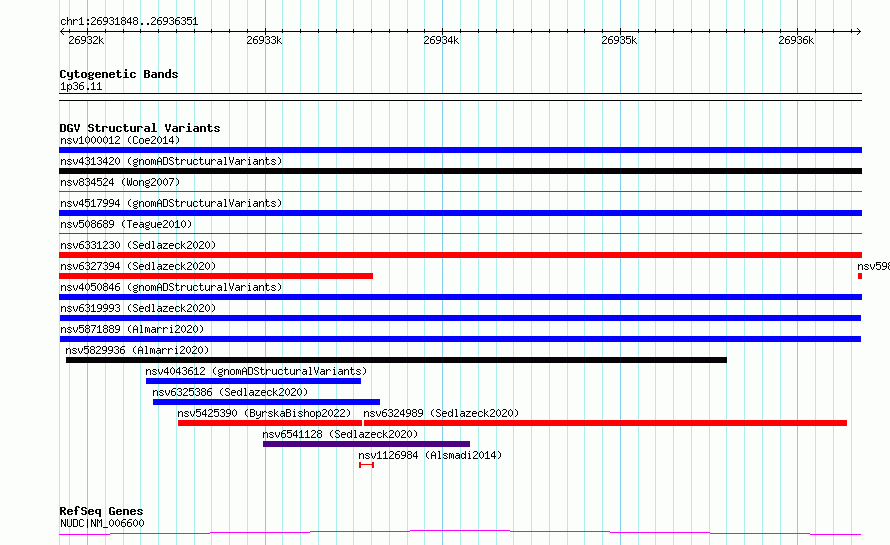Click nsv4517994 (gnomADStructuralVariants) label

[x=171, y=203]
